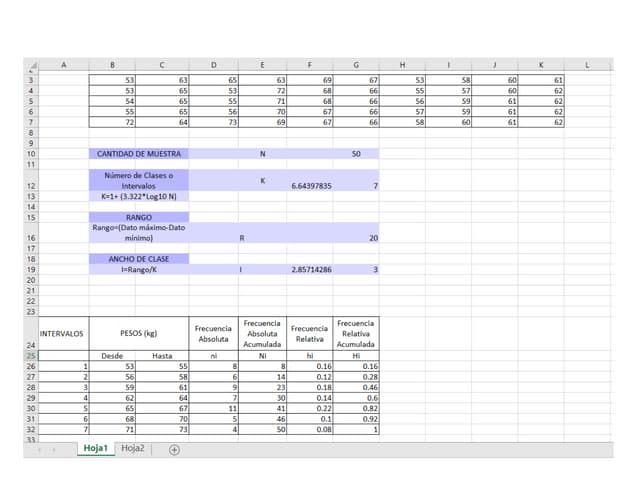Select the cell containing 2.85714286

coord(311,270)
